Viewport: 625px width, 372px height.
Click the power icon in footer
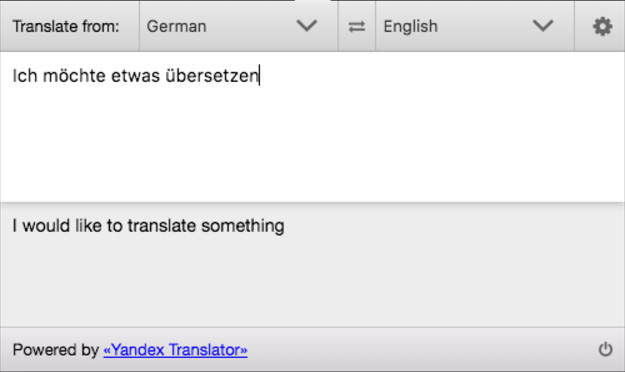click(605, 349)
